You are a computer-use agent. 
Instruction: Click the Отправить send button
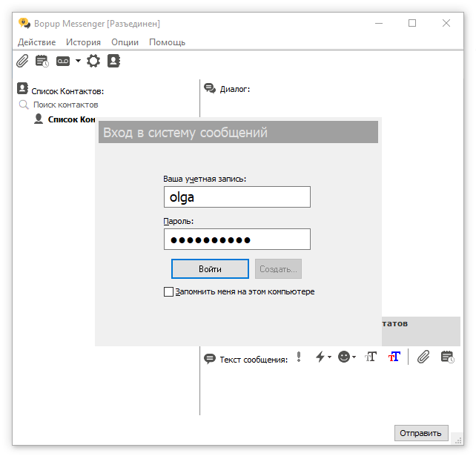(x=421, y=433)
